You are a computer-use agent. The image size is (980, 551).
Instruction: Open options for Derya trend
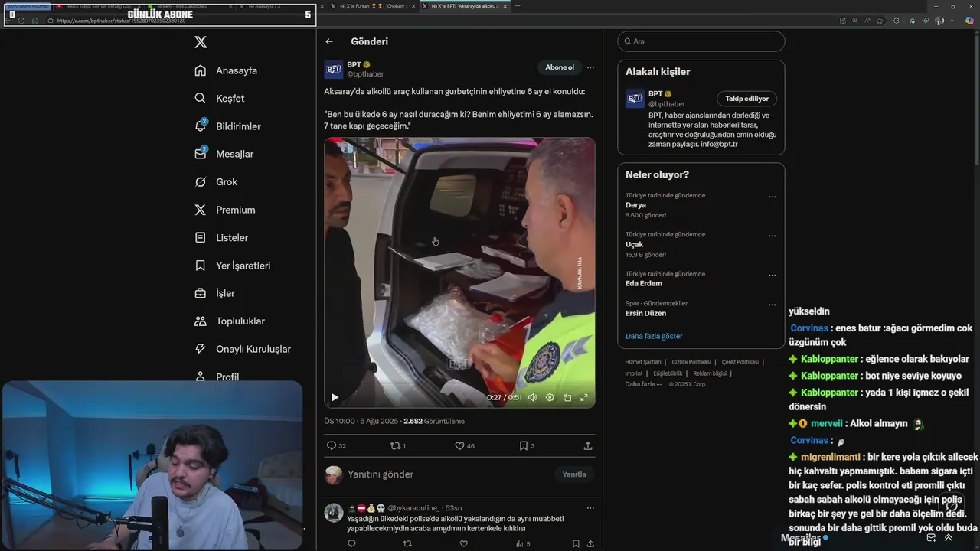(x=772, y=197)
